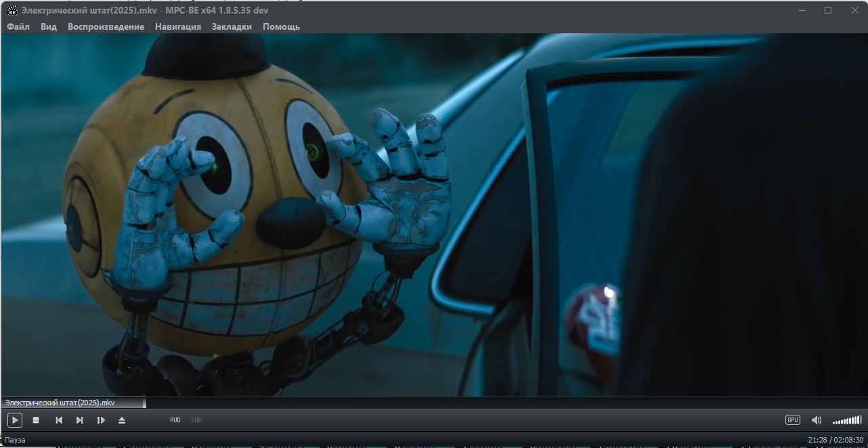Click the eject/open file icon

(x=122, y=420)
